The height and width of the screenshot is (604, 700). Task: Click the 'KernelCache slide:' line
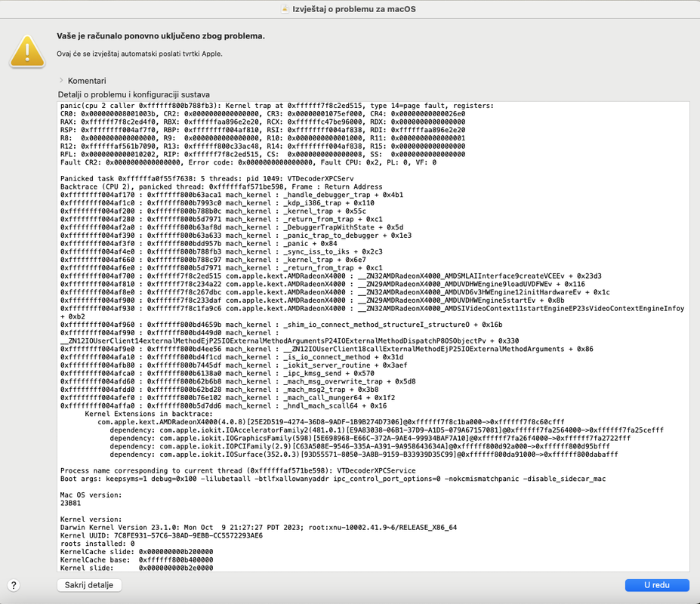pos(137,552)
